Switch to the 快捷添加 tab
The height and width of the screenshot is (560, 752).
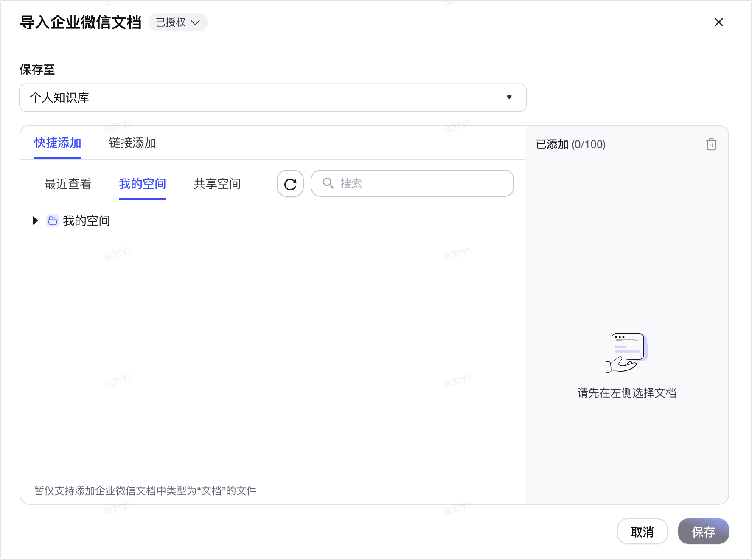(58, 143)
